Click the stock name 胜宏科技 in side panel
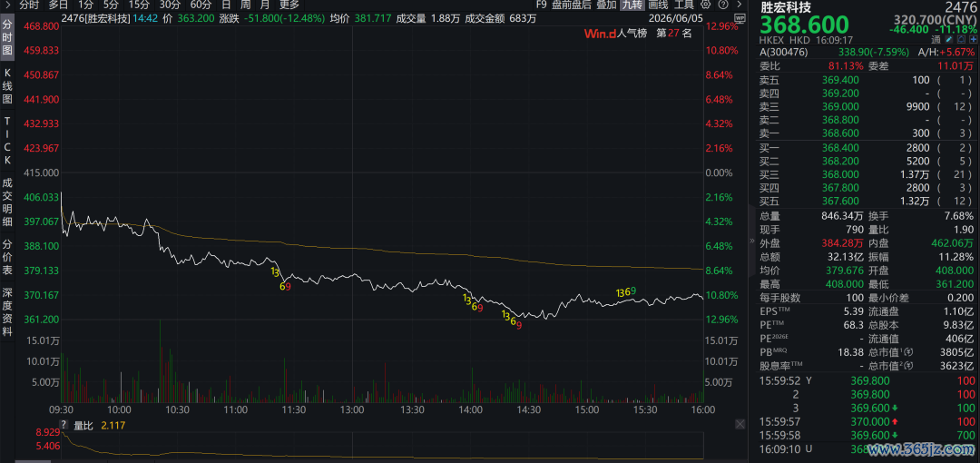This screenshot has height=463, width=980. pyautogui.click(x=786, y=7)
